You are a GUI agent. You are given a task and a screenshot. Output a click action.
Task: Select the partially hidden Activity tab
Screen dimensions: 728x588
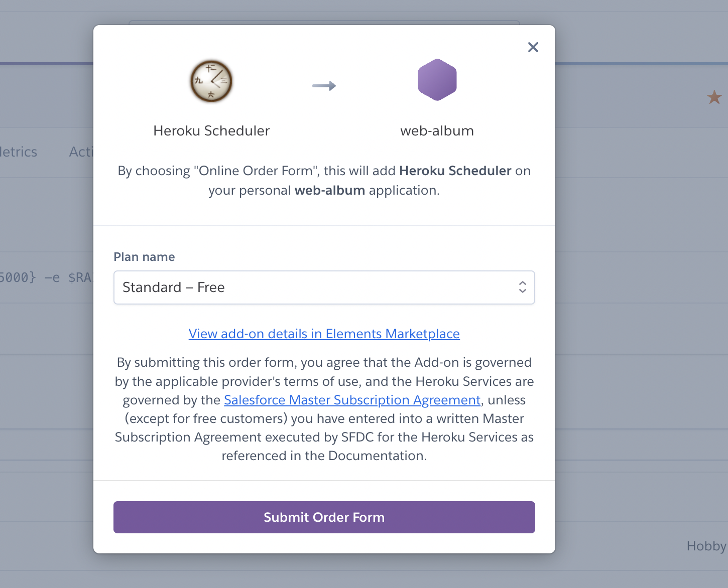[81, 152]
